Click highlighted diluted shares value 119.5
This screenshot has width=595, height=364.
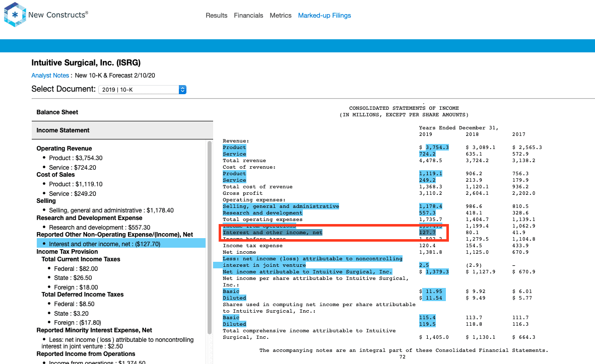427,324
